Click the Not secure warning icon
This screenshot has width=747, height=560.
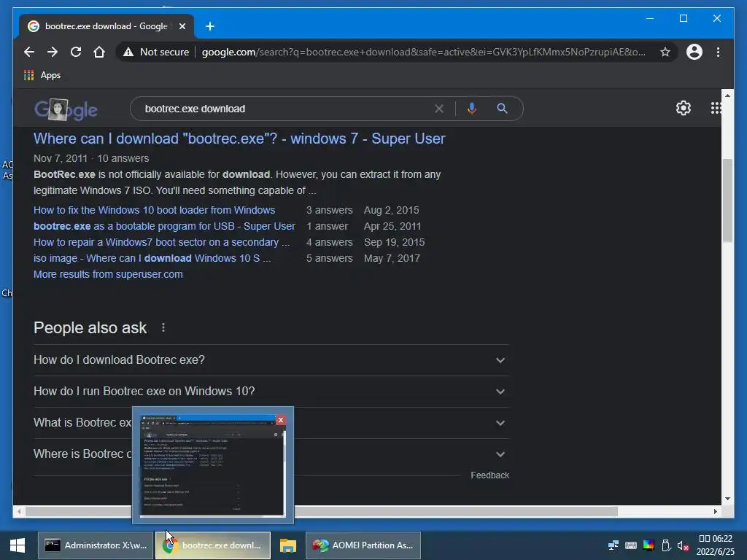(x=128, y=52)
